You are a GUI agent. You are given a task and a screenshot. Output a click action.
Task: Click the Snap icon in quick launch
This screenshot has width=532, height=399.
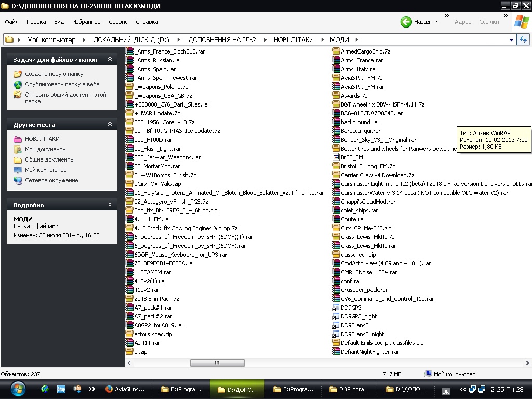61,389
